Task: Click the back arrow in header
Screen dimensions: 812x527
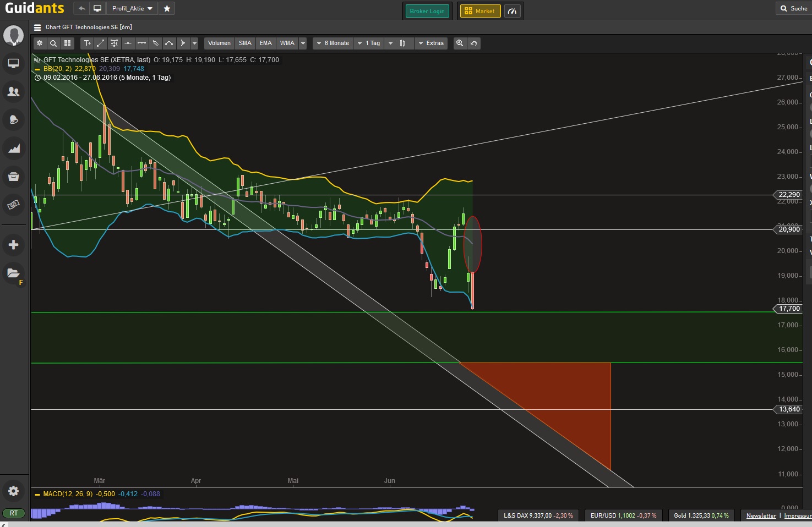Action: 81,9
